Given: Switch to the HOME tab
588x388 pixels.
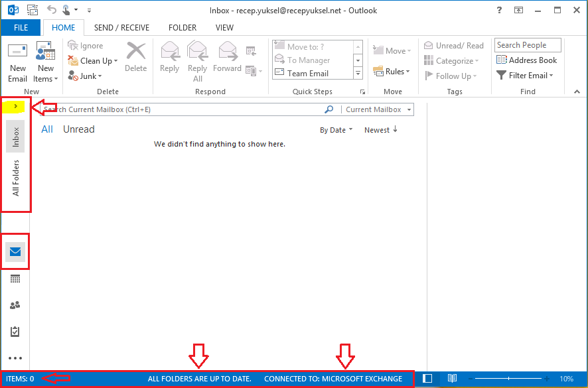Looking at the screenshot, I should tap(63, 28).
